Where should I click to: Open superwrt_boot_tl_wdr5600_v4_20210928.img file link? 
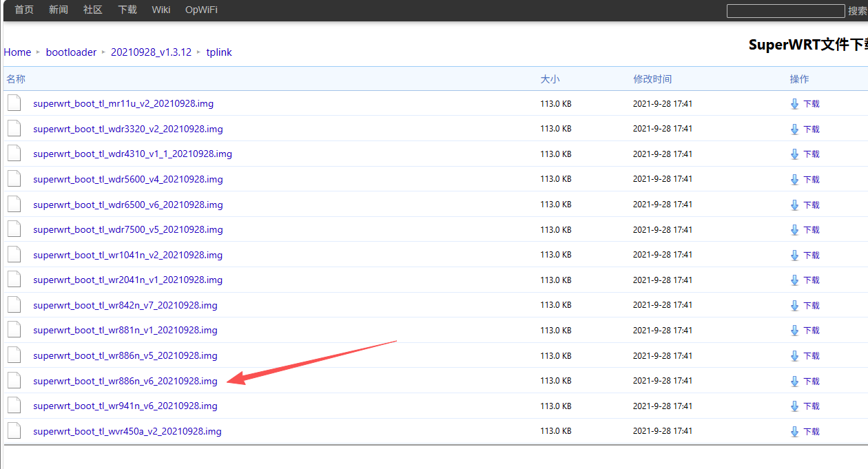(x=128, y=179)
